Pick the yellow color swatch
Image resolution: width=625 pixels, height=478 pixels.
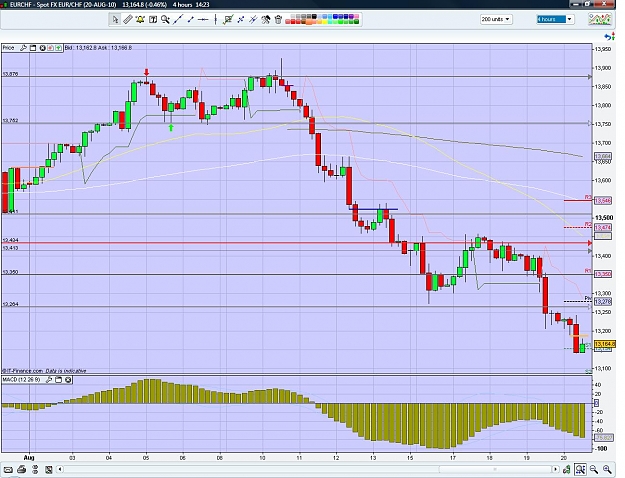[324, 22]
